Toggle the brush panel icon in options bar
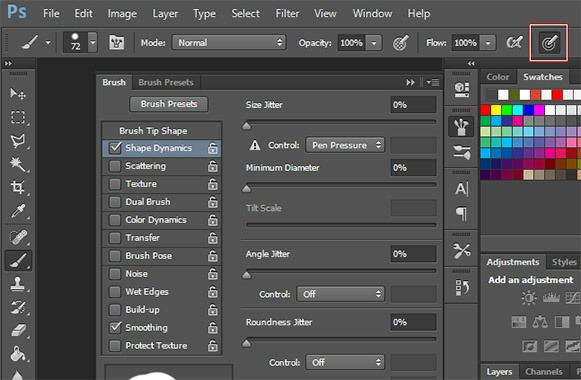 click(116, 43)
